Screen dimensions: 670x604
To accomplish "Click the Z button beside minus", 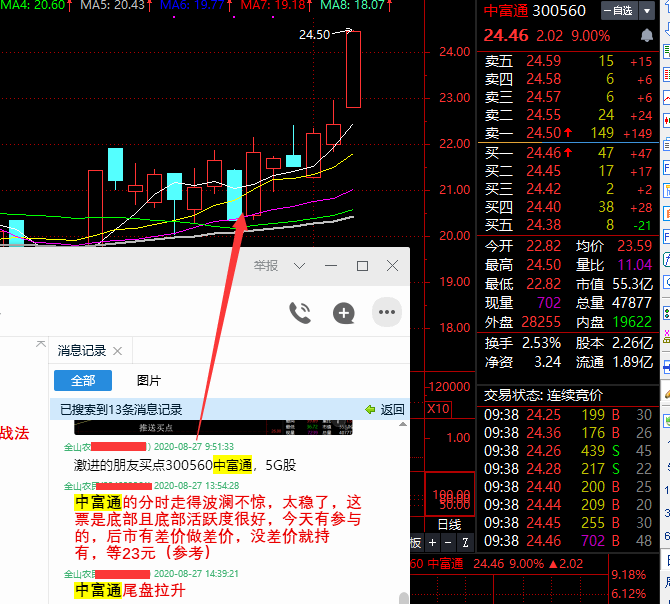I will point(465,542).
